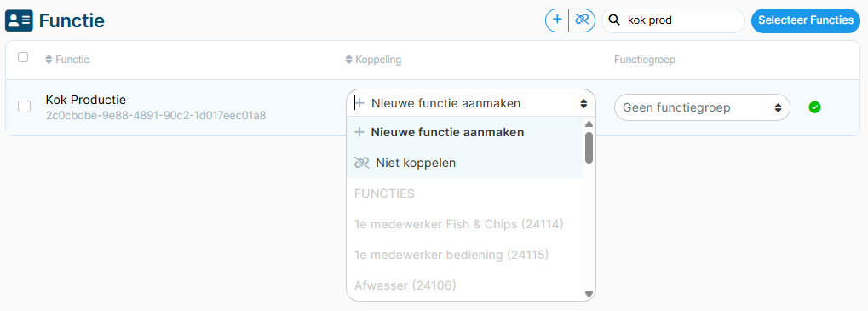This screenshot has height=311, width=868.
Task: Click the green checkmark status icon
Action: [x=814, y=107]
